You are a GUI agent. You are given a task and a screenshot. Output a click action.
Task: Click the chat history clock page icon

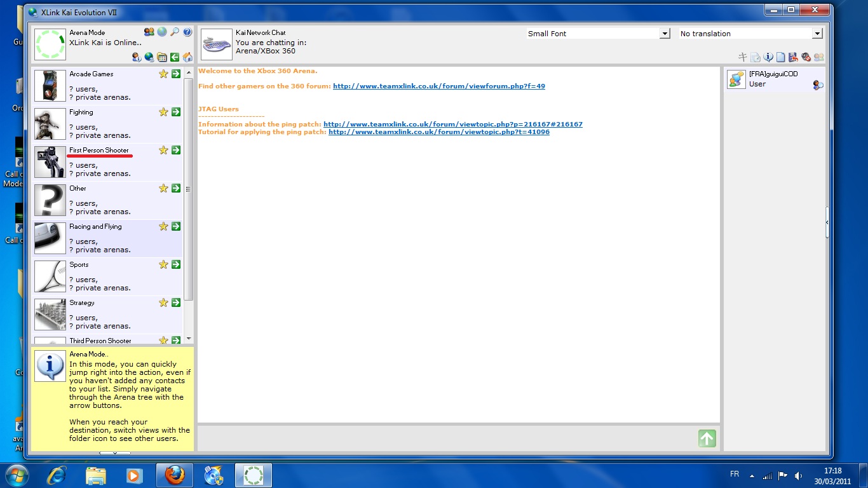756,57
